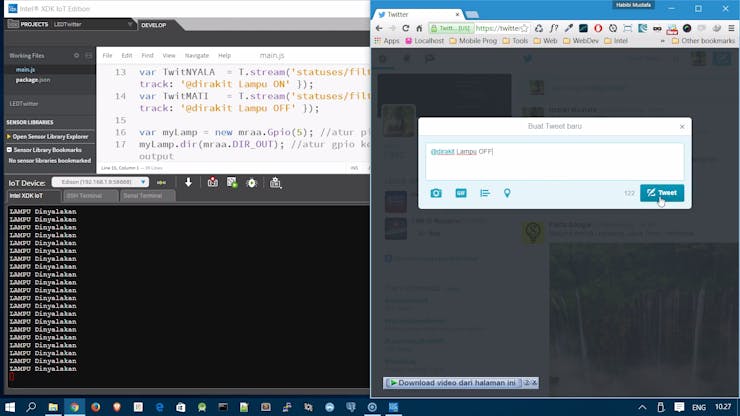740x416 pixels.
Task: Open Apps in bookmarks bar
Action: 387,41
